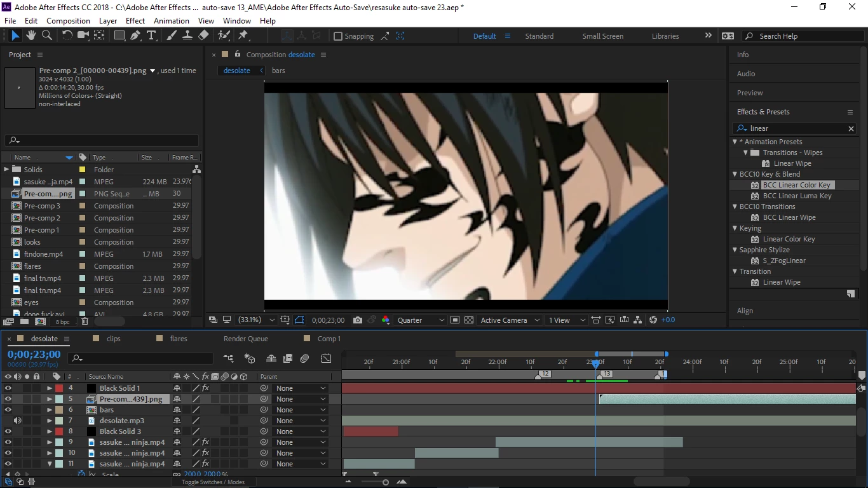The image size is (868, 488).
Task: Open the Graph Editor in timeline
Action: 326,359
